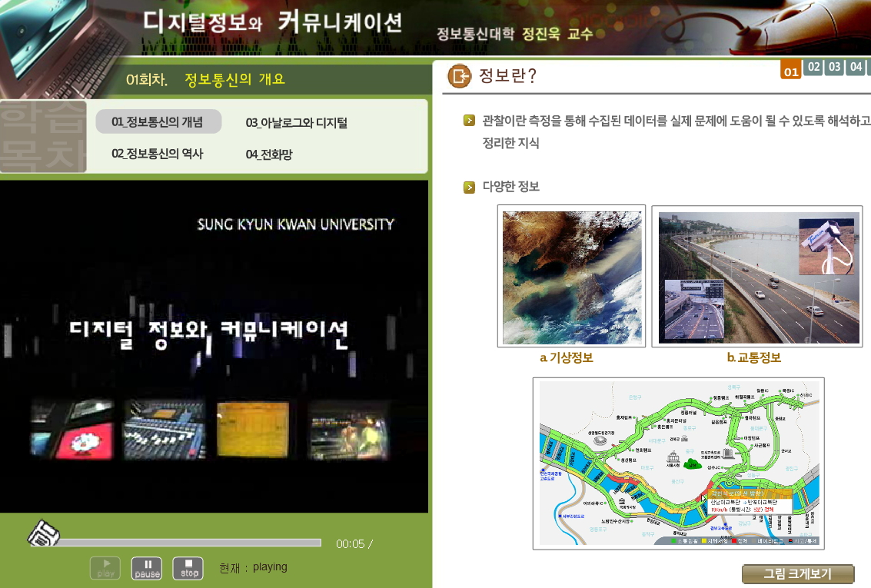Click the orange icon beside 정보란? heading

pos(459,75)
